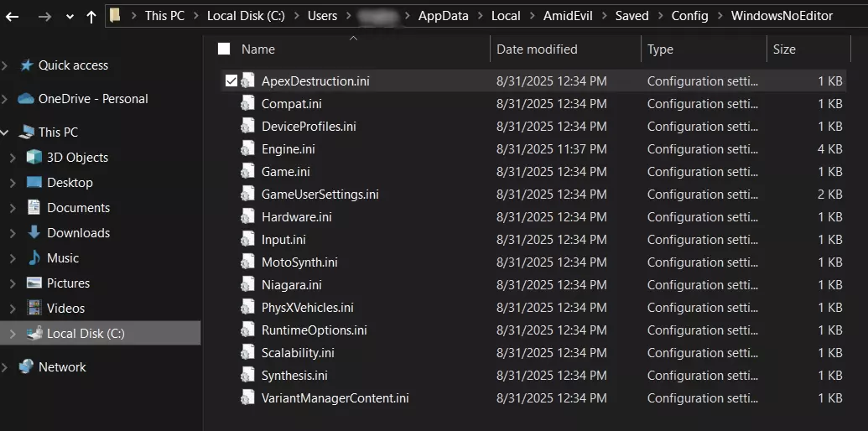Click the Downloads folder icon
Image resolution: width=868 pixels, height=431 pixels.
(34, 232)
